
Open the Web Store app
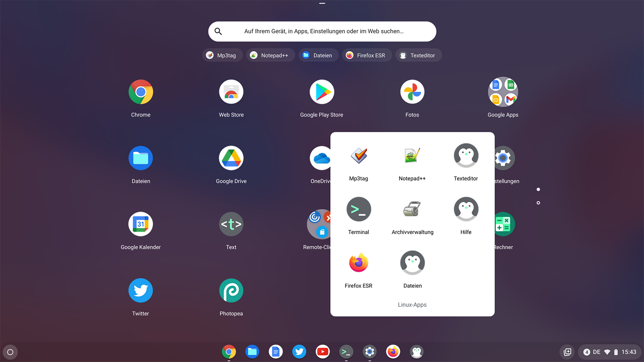tap(231, 92)
